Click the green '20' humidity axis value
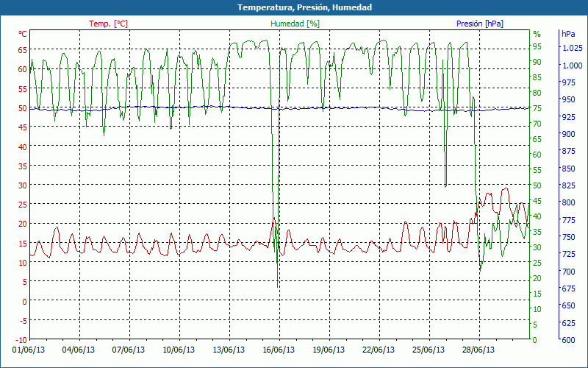Screen dimensions: 588x368 (537, 278)
